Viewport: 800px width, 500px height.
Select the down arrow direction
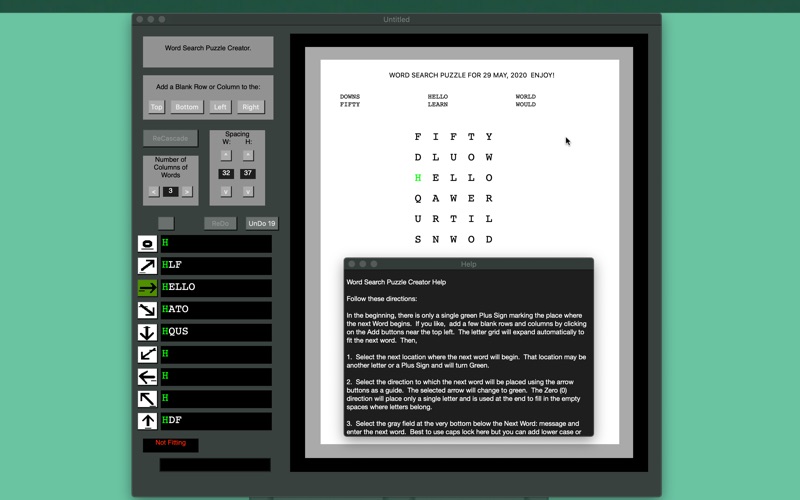pos(147,333)
